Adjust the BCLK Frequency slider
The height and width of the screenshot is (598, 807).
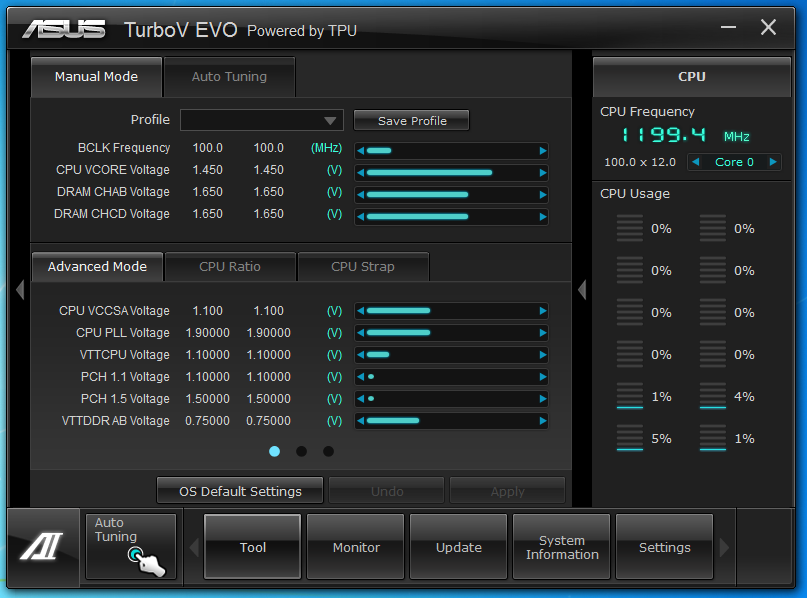click(451, 151)
